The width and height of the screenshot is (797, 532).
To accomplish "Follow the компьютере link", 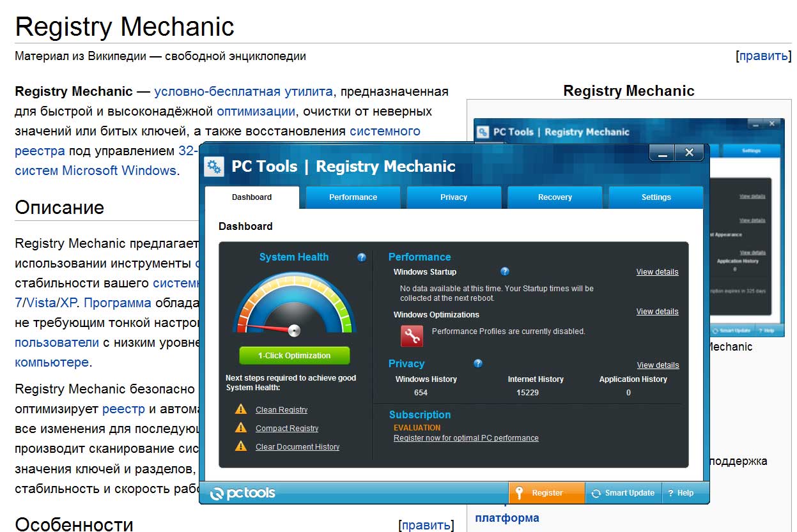I will [x=52, y=362].
